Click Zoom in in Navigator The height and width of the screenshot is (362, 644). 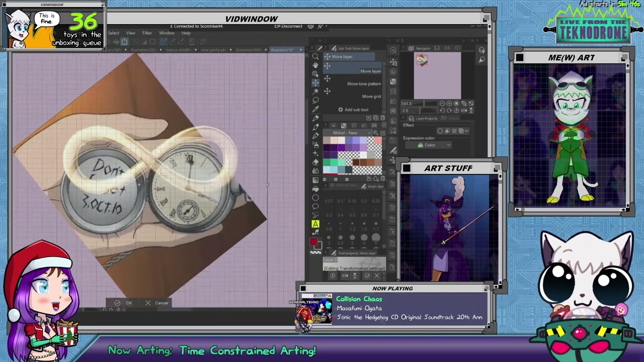coord(449,104)
